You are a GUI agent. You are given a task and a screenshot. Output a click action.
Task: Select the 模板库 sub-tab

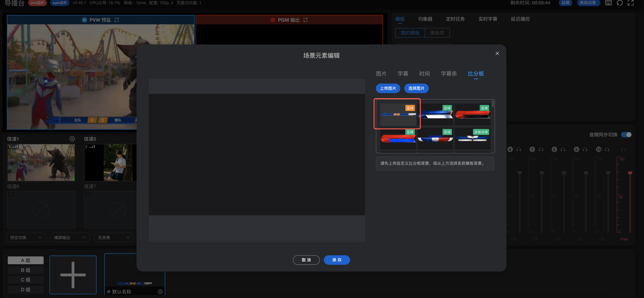pyautogui.click(x=437, y=33)
